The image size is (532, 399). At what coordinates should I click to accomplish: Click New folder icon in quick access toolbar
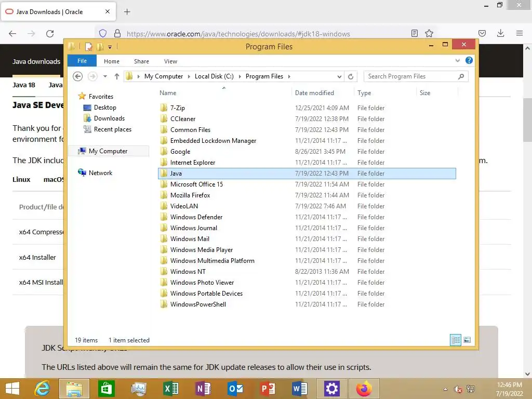(100, 46)
